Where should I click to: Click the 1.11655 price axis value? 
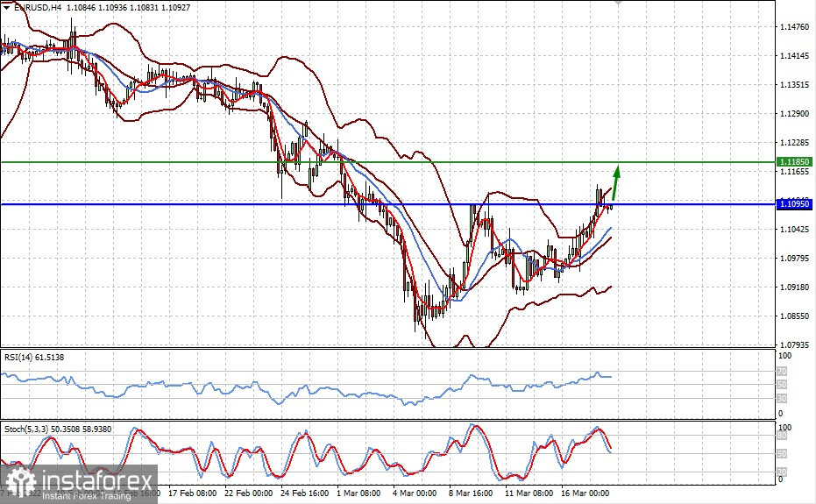pyautogui.click(x=795, y=171)
